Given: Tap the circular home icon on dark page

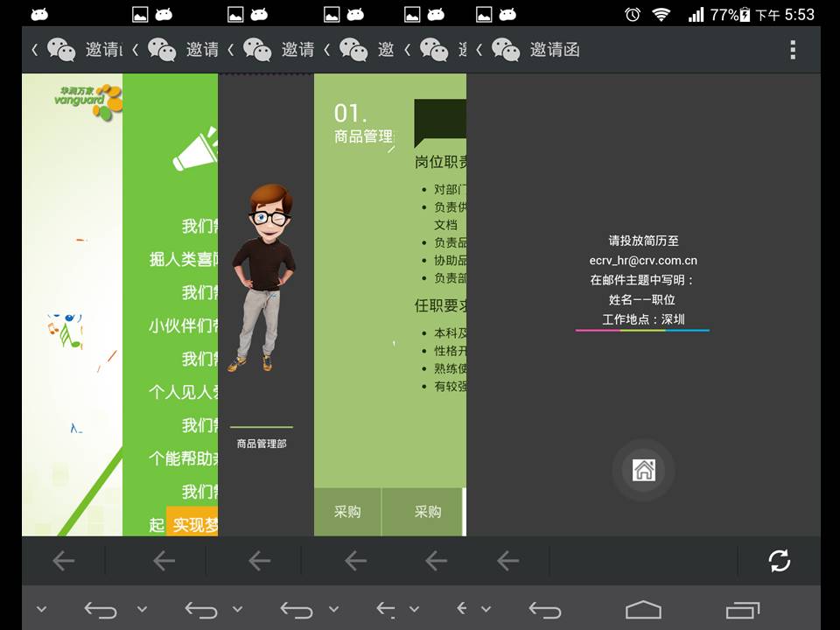Looking at the screenshot, I should click(x=644, y=471).
